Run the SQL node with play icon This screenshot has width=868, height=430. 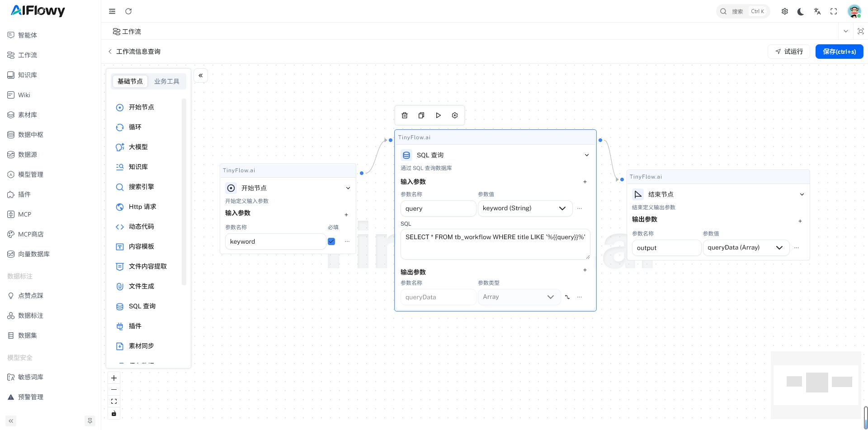438,115
